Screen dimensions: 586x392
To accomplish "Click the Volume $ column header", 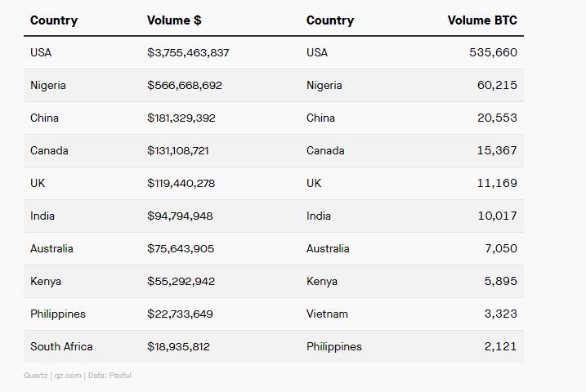I will point(174,20).
